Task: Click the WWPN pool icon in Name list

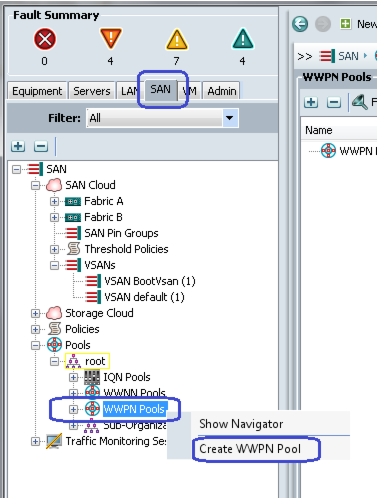Action: tap(328, 151)
